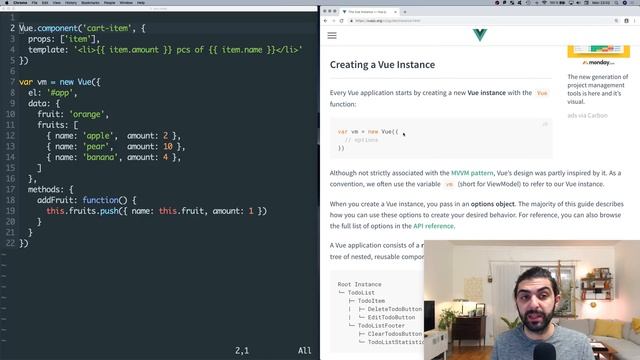Open the People menu
The height and width of the screenshot is (360, 640).
pos(109,2)
